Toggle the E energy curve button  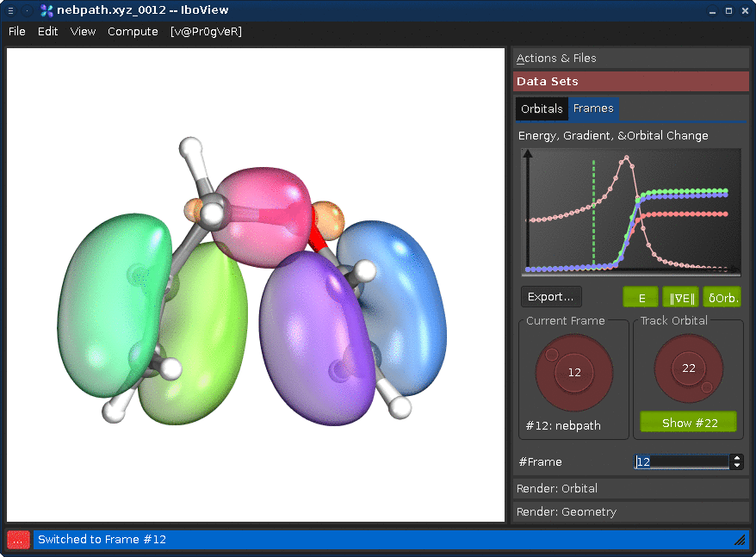(641, 298)
